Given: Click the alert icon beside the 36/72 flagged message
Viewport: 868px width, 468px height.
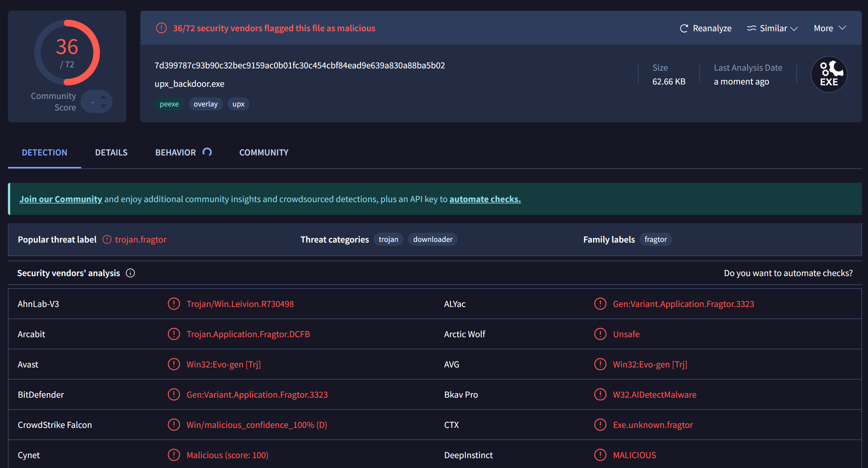Looking at the screenshot, I should pyautogui.click(x=161, y=28).
